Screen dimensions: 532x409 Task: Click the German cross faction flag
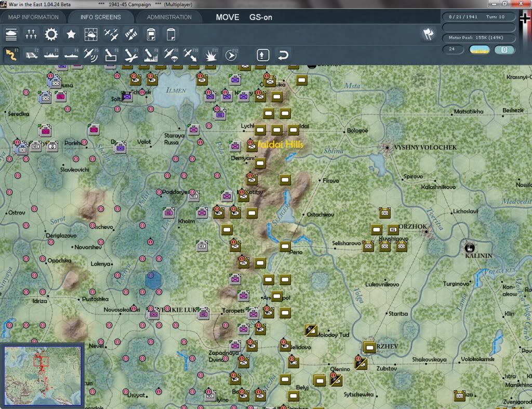525,19
